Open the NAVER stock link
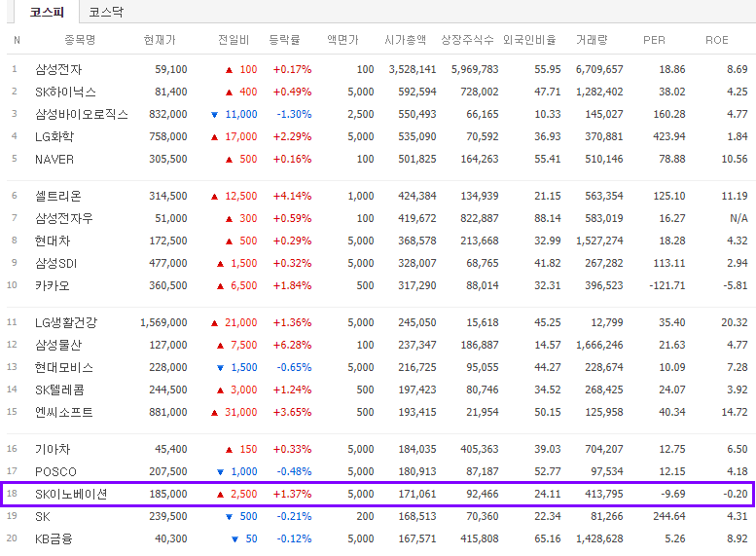Viewport: 756px width, 556px height. coord(54,160)
